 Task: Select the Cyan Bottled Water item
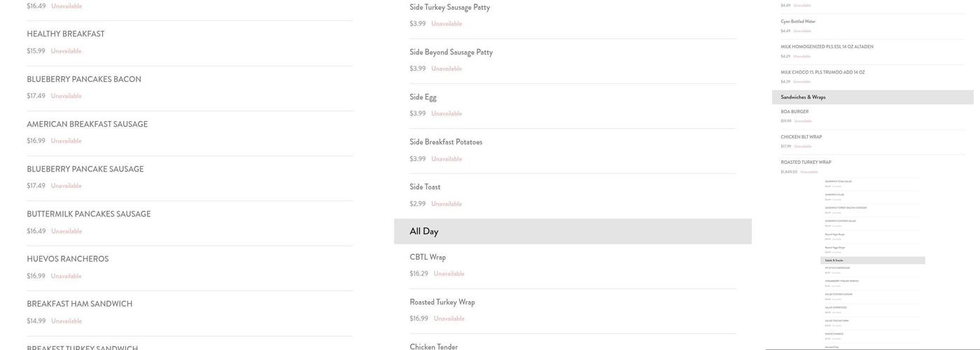coord(799,22)
